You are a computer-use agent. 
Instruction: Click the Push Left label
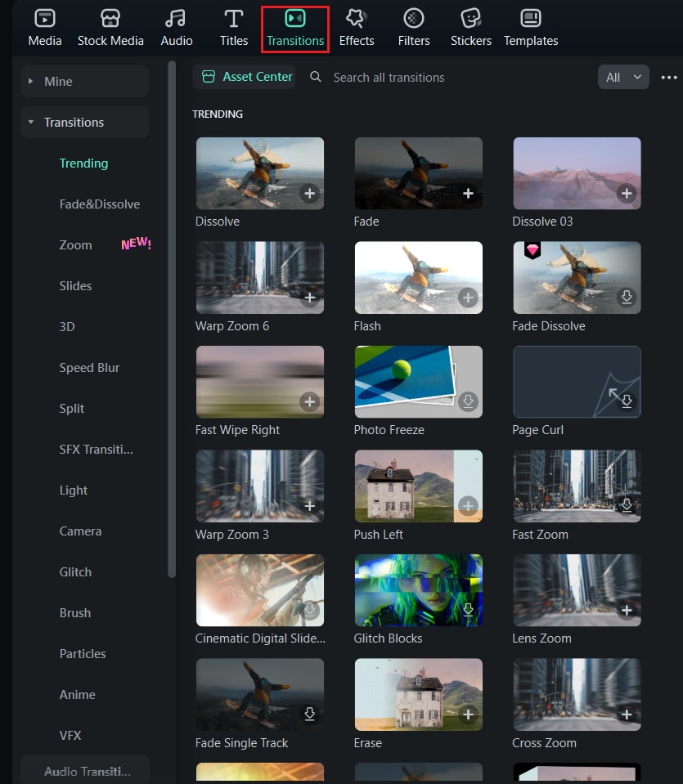click(378, 535)
